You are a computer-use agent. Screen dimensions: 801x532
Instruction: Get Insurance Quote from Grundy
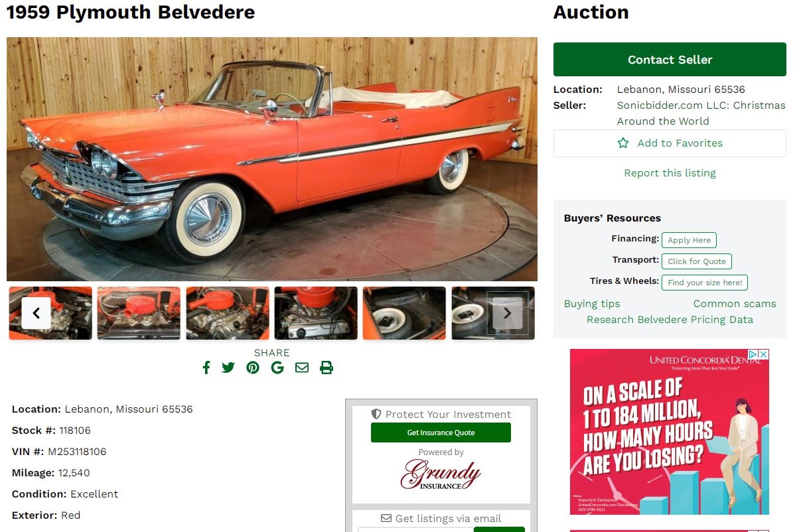click(441, 432)
